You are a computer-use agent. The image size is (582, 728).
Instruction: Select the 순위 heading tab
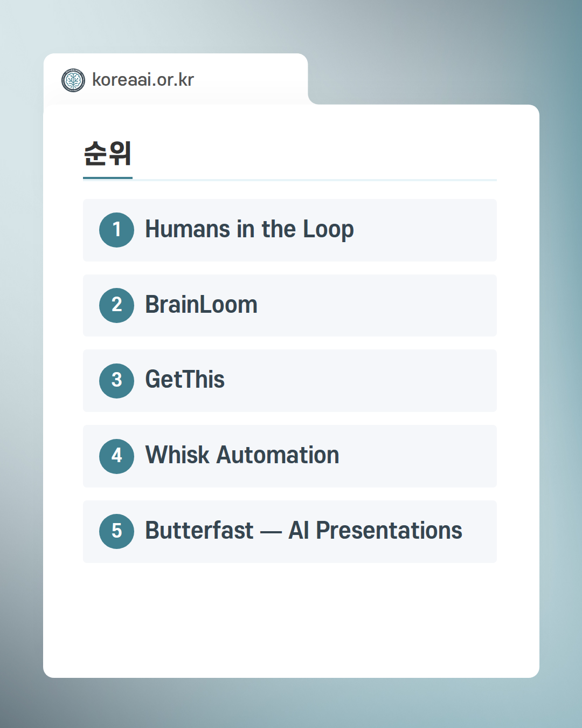tap(108, 154)
